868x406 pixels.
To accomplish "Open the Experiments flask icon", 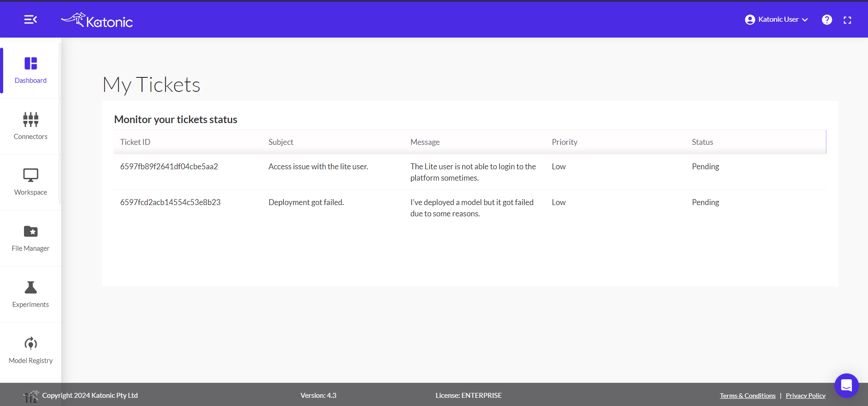I will (31, 287).
